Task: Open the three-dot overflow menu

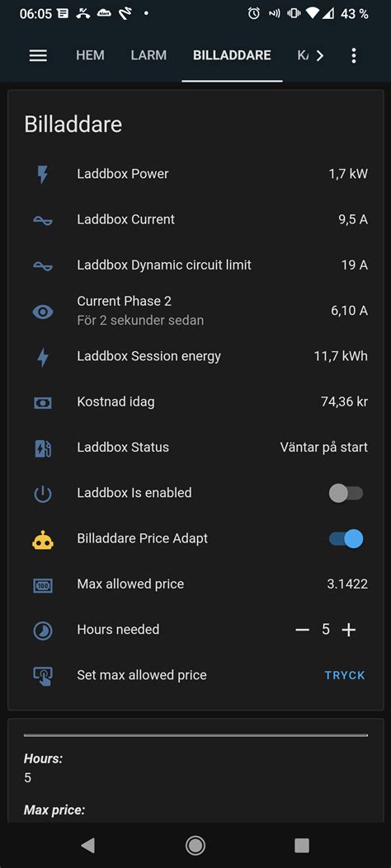Action: pos(353,55)
